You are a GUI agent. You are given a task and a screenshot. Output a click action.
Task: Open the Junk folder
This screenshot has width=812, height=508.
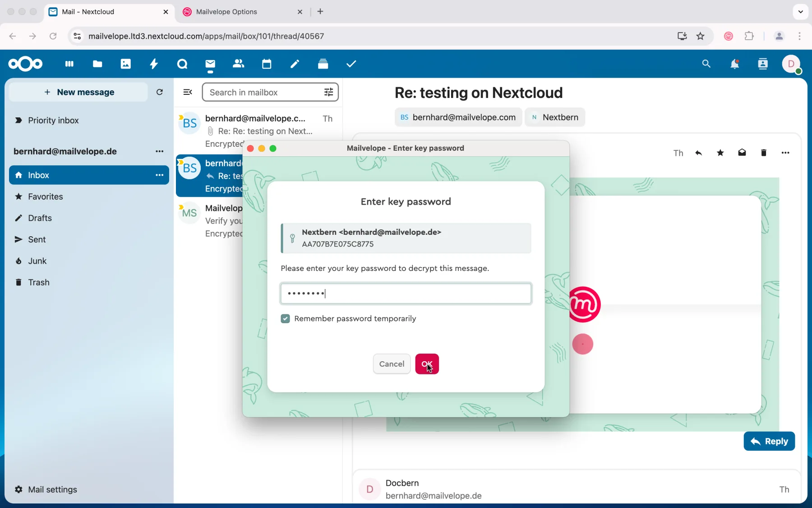tap(89, 261)
